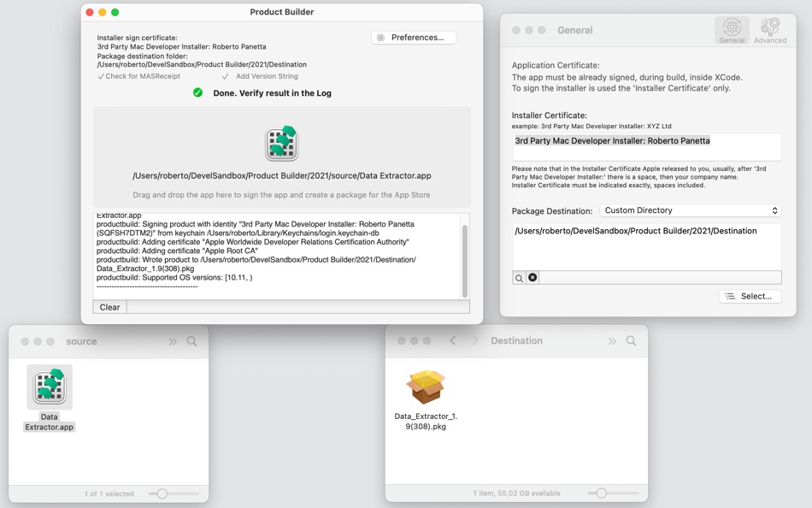Image resolution: width=812 pixels, height=508 pixels.
Task: Select Data_Extractor_1.9(308).pkg package icon
Action: click(425, 387)
